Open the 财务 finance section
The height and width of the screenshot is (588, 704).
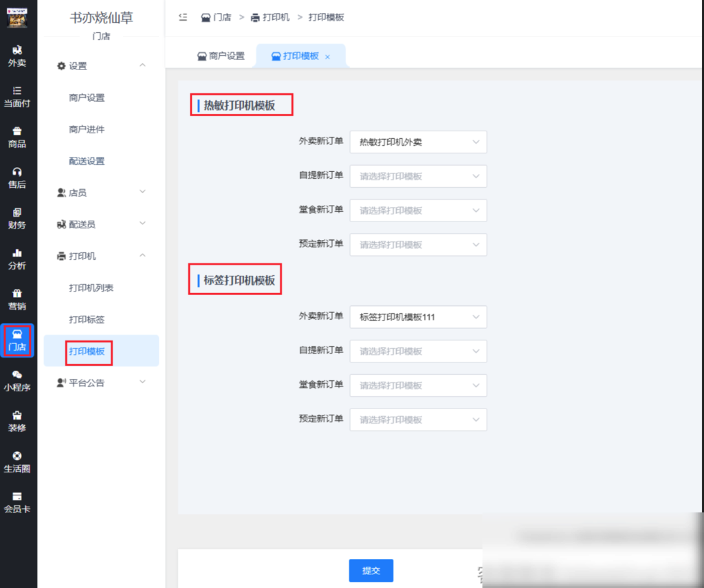[x=18, y=219]
